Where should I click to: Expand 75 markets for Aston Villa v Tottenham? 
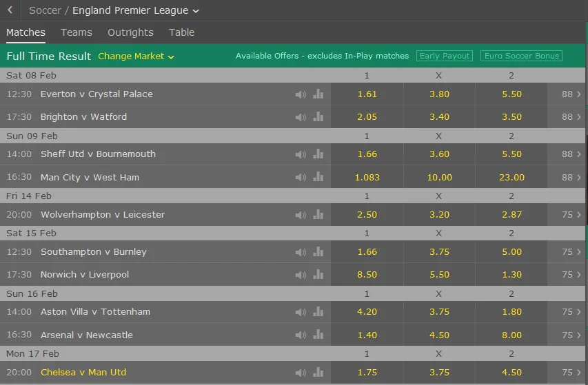(x=571, y=312)
